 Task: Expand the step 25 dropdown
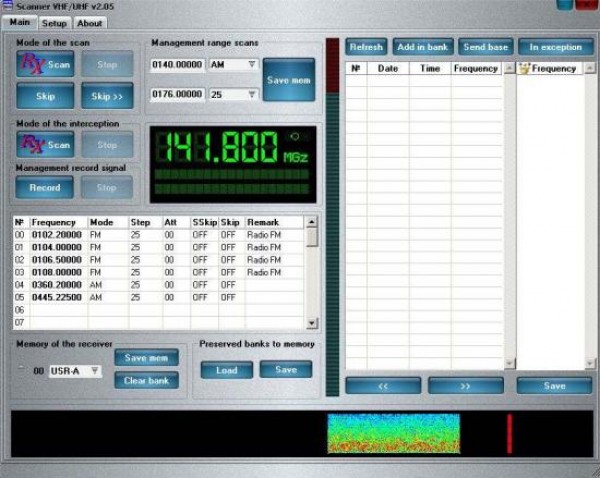point(251,95)
